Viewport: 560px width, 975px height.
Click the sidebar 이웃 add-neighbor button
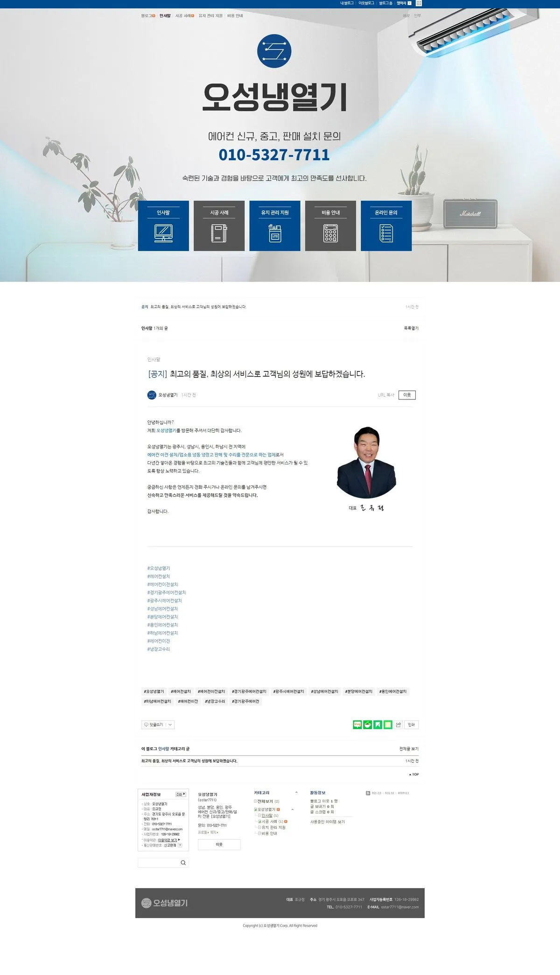[219, 844]
